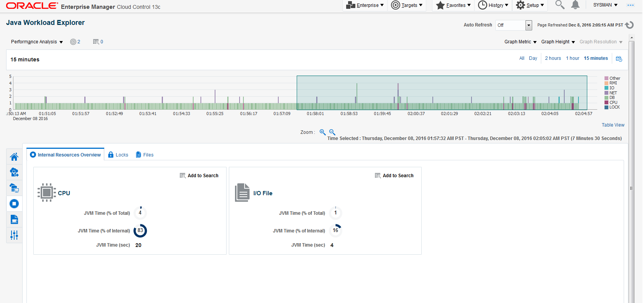Open the Graph Height dropdown
The height and width of the screenshot is (303, 644).
[558, 42]
